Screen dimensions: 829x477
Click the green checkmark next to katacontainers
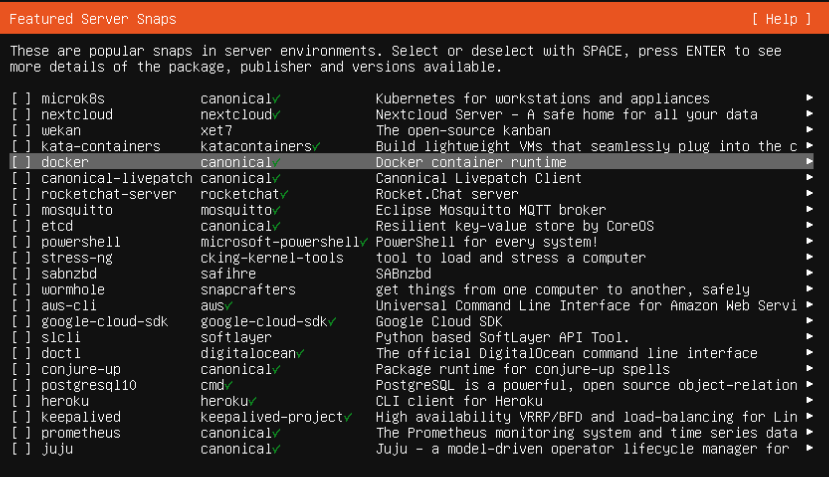pyautogui.click(x=316, y=146)
